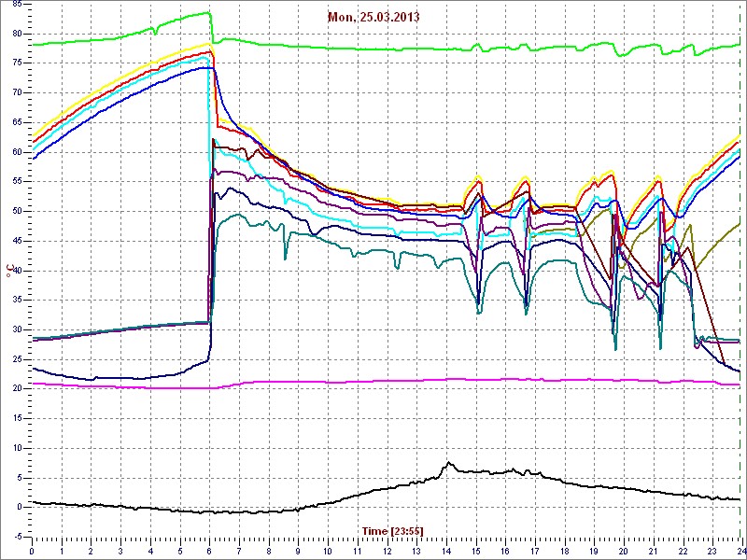Click hour 9 on the time axis

[298, 551]
